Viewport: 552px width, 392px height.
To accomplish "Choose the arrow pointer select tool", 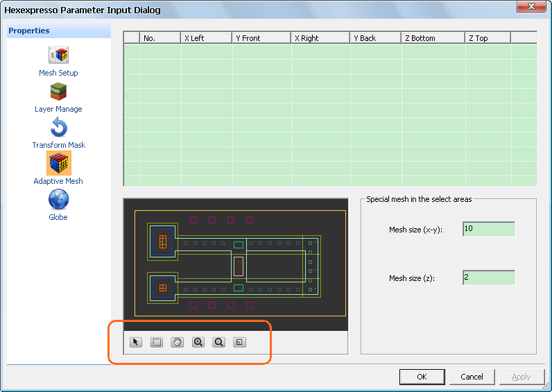I will [x=136, y=342].
